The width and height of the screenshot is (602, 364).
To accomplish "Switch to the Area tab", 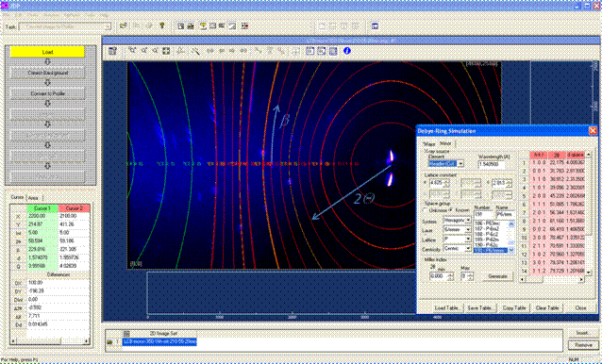I will 33,197.
